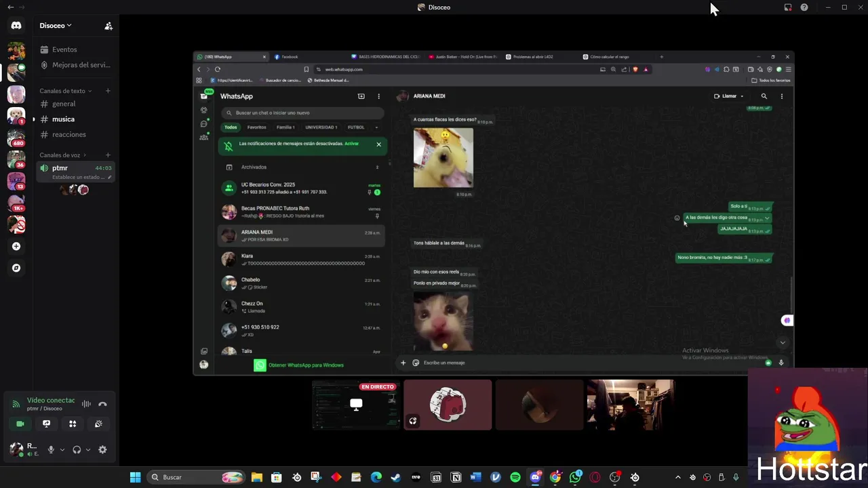Click the Windows taskbar Buscar search box
This screenshot has height=488, width=868.
coord(195,477)
